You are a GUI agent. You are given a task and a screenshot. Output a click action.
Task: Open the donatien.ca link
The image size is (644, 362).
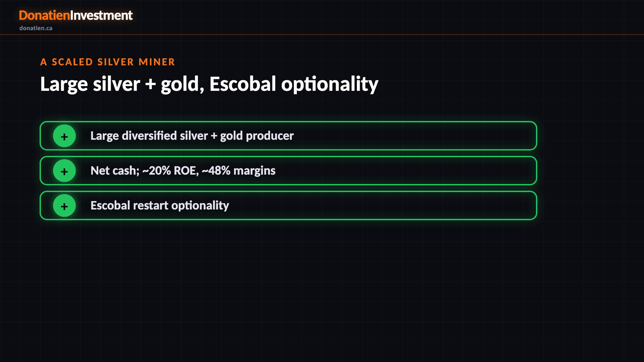36,28
